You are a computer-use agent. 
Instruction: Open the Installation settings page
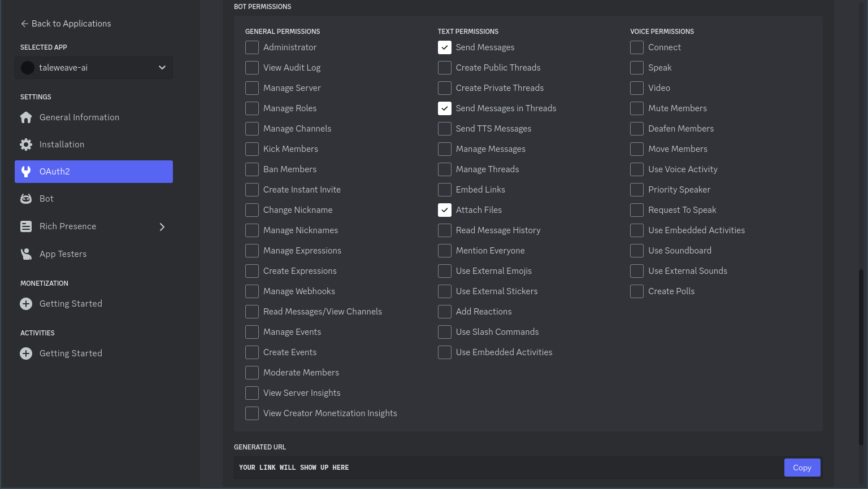(x=94, y=145)
